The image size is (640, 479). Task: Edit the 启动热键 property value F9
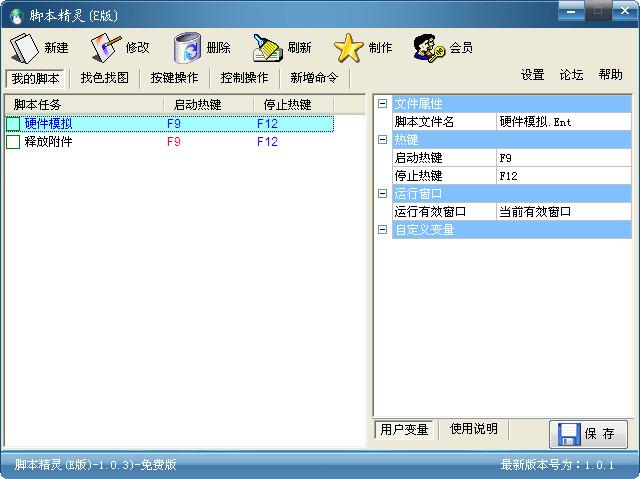[564, 157]
